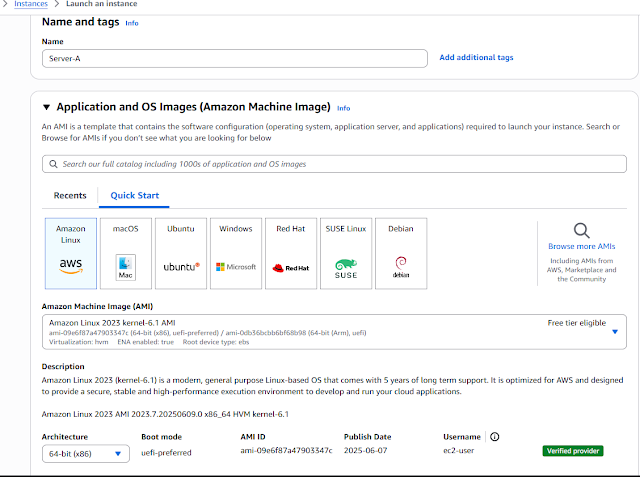Select the Windows Microsoft logo tile
640x477 pixels.
[236, 267]
